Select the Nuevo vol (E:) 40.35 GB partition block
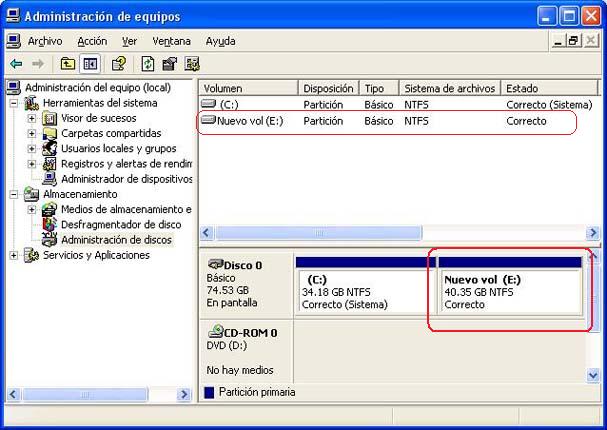 click(x=510, y=285)
